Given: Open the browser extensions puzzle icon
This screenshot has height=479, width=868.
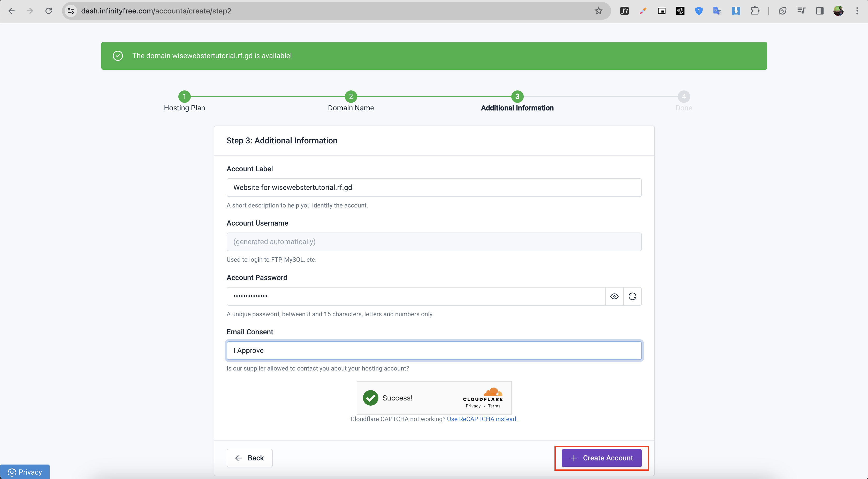Looking at the screenshot, I should [755, 11].
